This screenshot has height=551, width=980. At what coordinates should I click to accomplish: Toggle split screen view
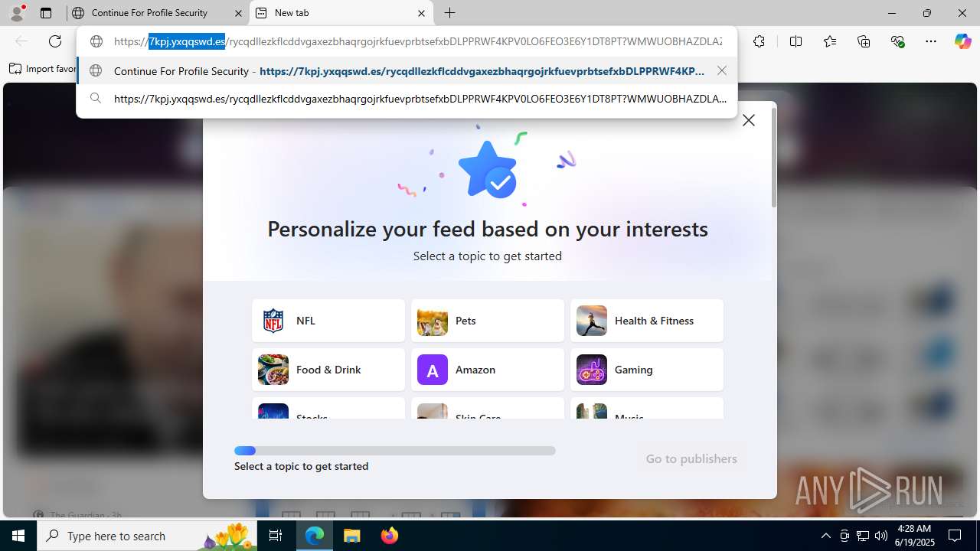[795, 41]
